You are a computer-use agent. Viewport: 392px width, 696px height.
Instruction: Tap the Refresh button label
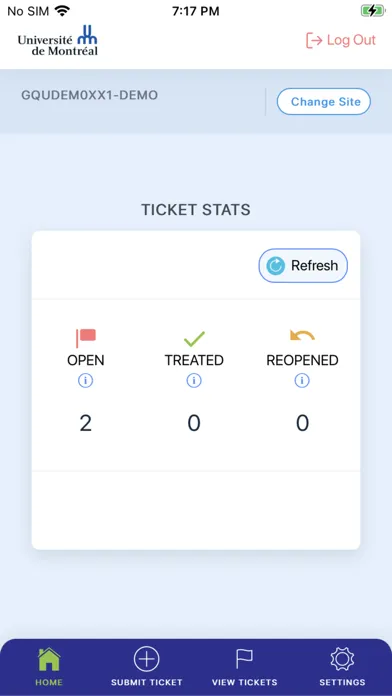click(314, 265)
